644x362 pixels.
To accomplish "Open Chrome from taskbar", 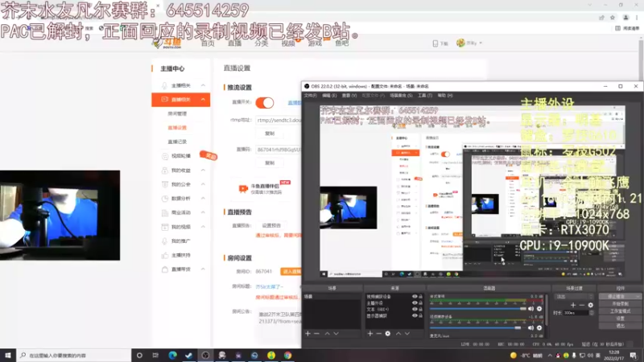I will coord(287,355).
